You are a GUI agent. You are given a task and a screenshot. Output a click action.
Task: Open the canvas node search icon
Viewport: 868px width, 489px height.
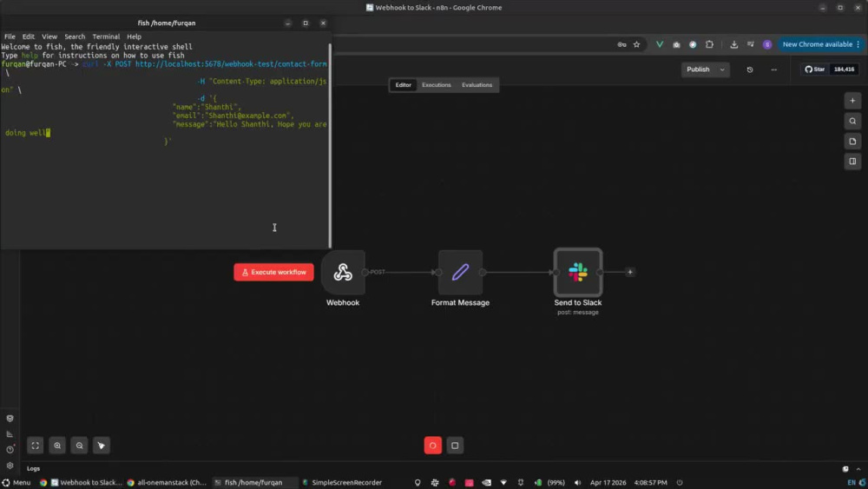(x=852, y=122)
